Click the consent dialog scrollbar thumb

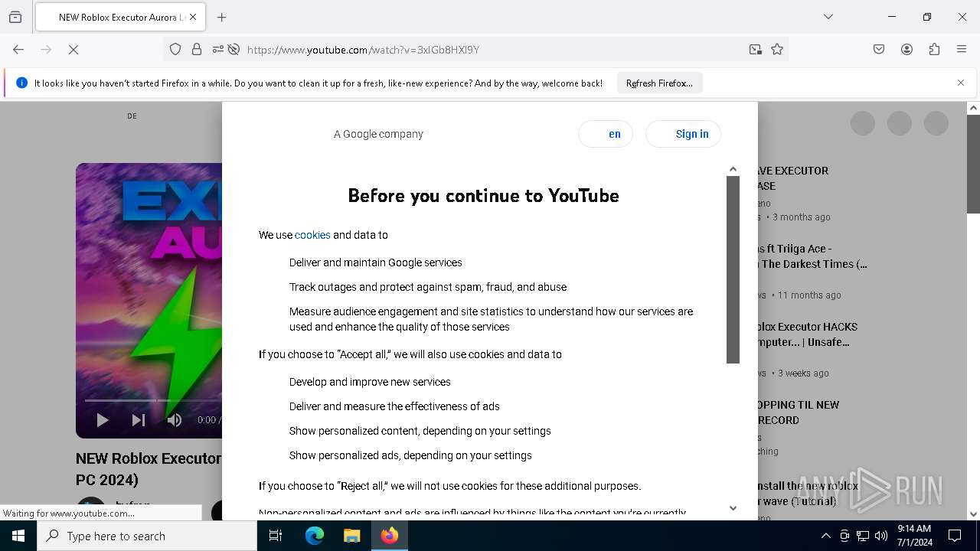(733, 269)
